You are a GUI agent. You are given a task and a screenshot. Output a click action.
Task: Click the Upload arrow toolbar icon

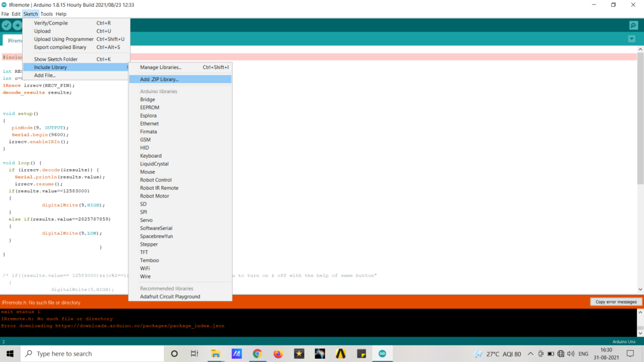[x=17, y=25]
